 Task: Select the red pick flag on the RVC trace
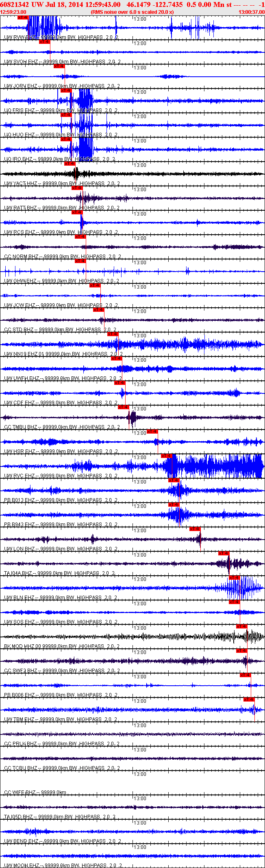click(x=167, y=456)
